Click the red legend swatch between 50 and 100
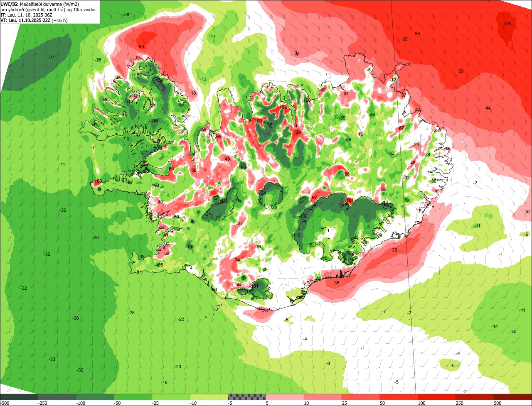 point(399,397)
